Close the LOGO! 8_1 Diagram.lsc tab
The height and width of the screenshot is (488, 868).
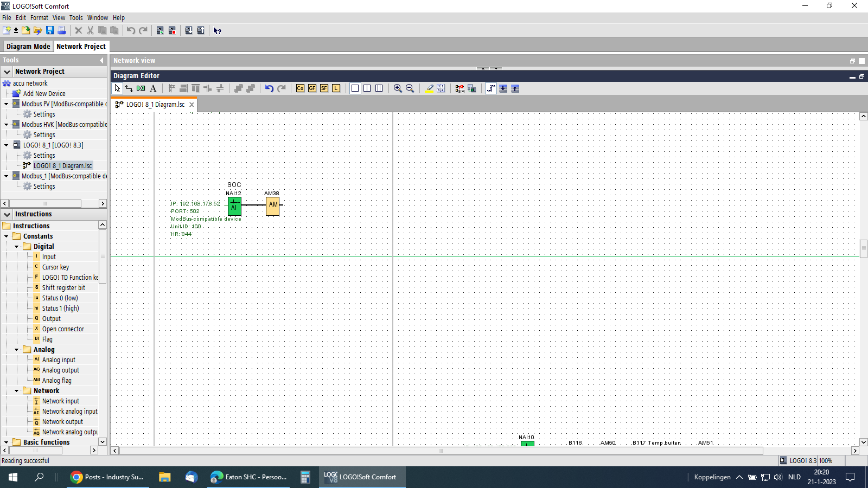(192, 105)
